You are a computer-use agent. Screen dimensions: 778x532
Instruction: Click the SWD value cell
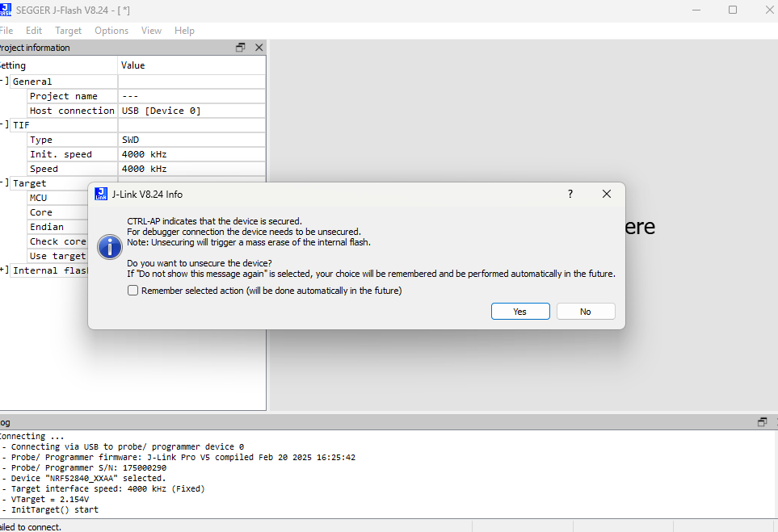[x=191, y=140]
